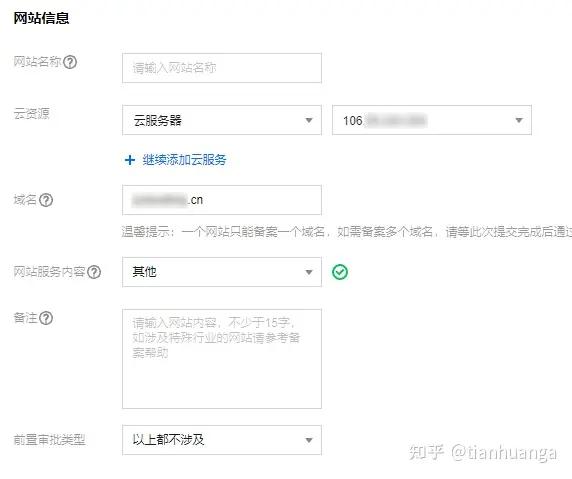This screenshot has width=572, height=479.
Task: Expand 前置审批类型 dropdown 以上都不涉及
Action: pyautogui.click(x=222, y=440)
